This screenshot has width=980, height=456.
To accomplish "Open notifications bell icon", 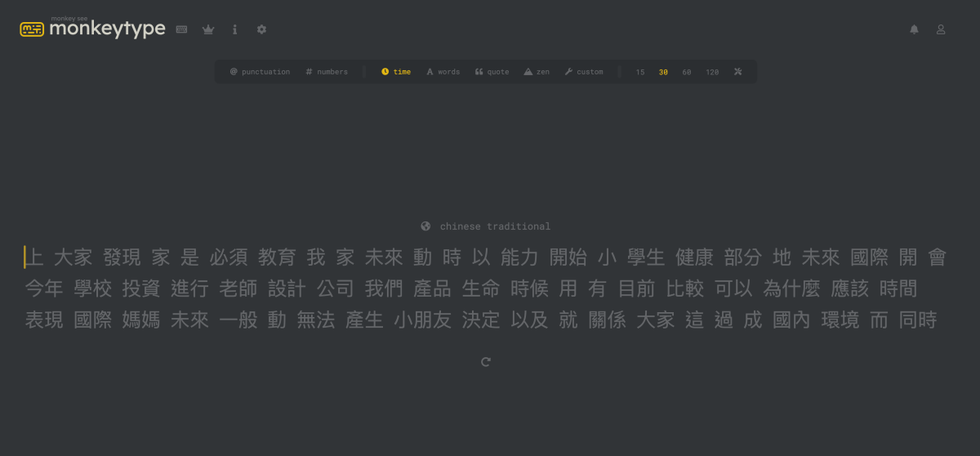I will pyautogui.click(x=914, y=29).
